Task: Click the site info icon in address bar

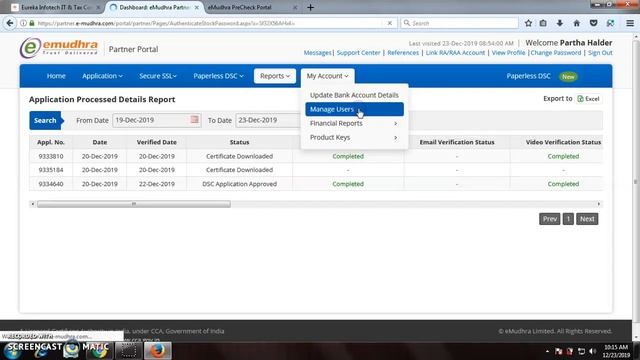Action: (x=23, y=23)
